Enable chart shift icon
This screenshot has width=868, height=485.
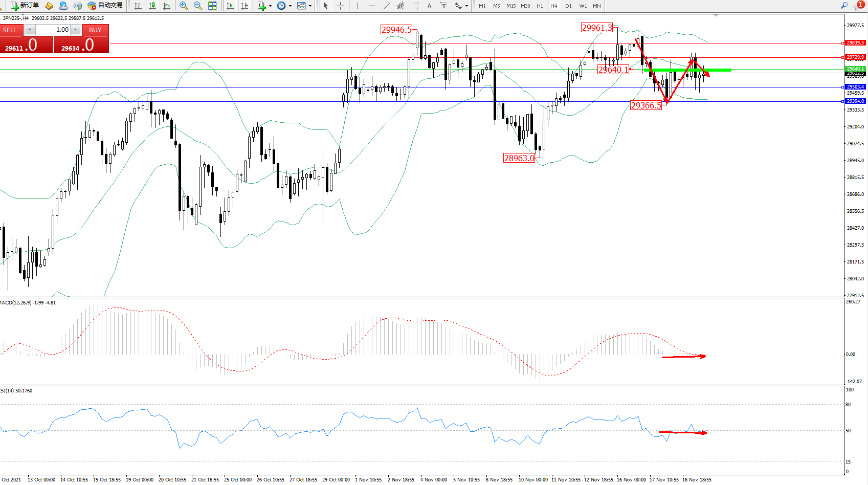(x=244, y=6)
